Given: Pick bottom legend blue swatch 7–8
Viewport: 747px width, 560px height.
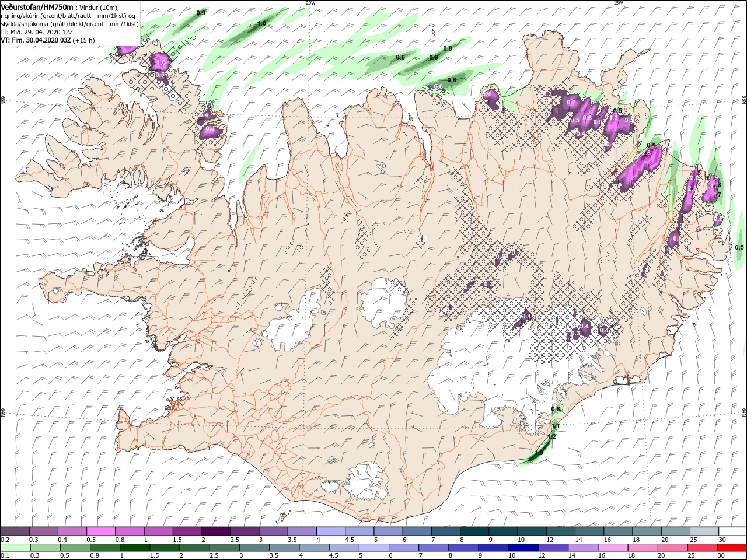Looking at the screenshot, I should pos(432,548).
